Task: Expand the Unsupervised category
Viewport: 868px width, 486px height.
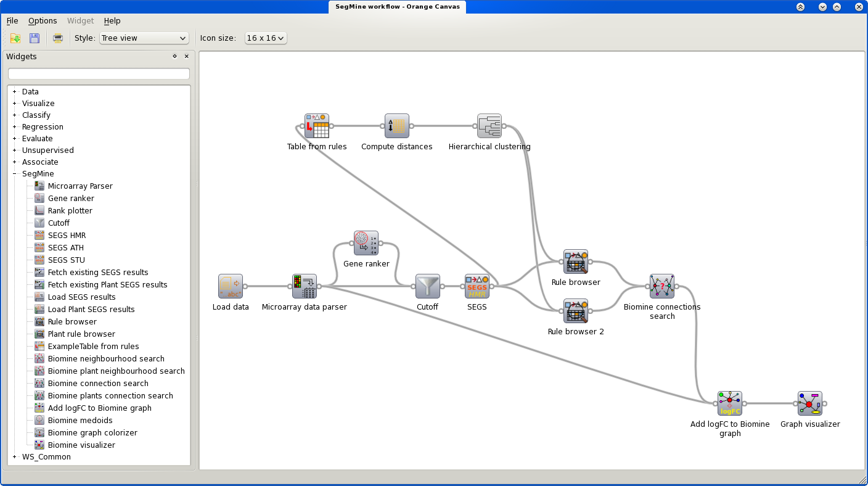Action: pyautogui.click(x=14, y=150)
